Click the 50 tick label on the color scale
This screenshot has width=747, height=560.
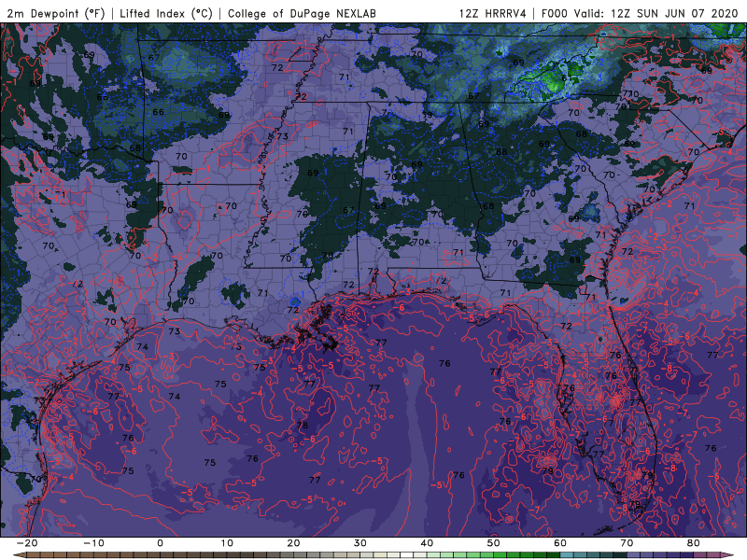(494, 543)
